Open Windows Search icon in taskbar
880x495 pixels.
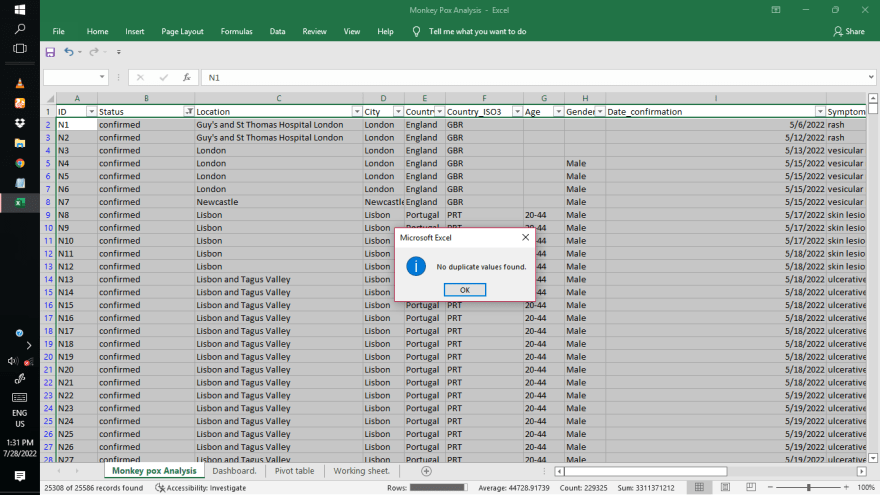click(x=20, y=29)
